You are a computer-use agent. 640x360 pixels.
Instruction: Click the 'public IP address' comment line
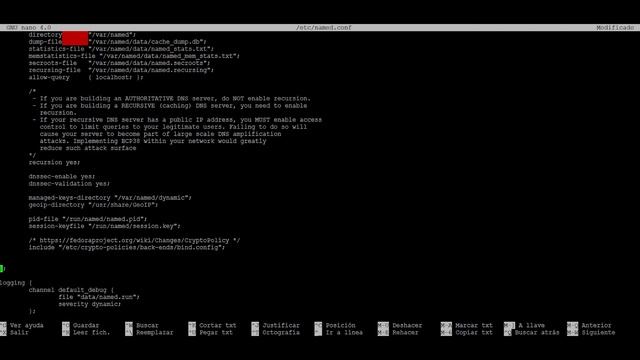(x=177, y=120)
